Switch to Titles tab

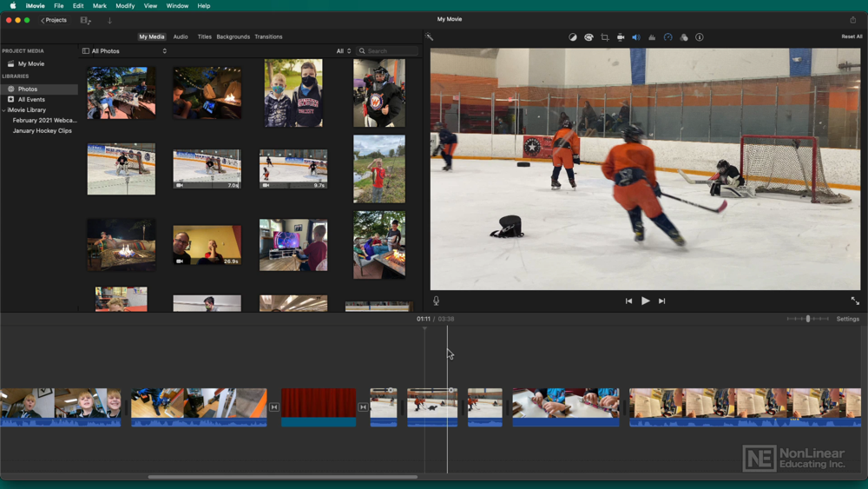[204, 36]
